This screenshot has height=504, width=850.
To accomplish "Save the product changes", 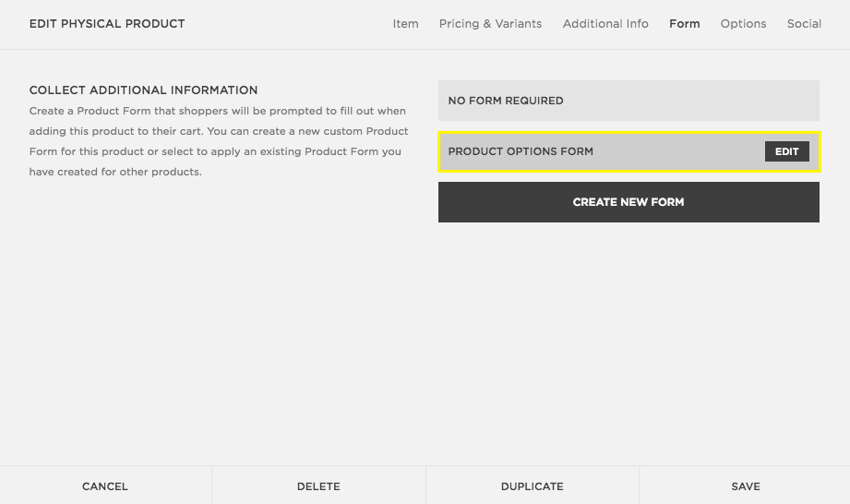I will click(745, 486).
